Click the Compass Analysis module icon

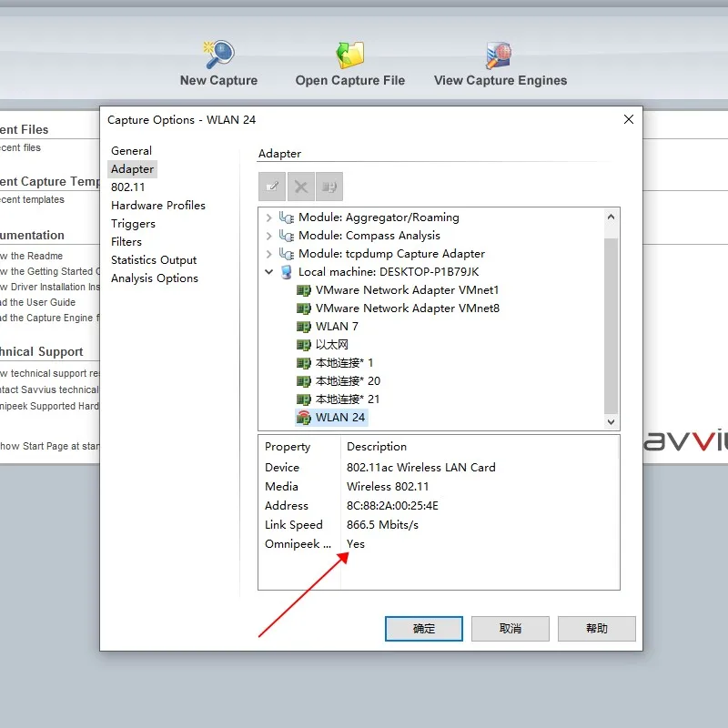pyautogui.click(x=287, y=236)
